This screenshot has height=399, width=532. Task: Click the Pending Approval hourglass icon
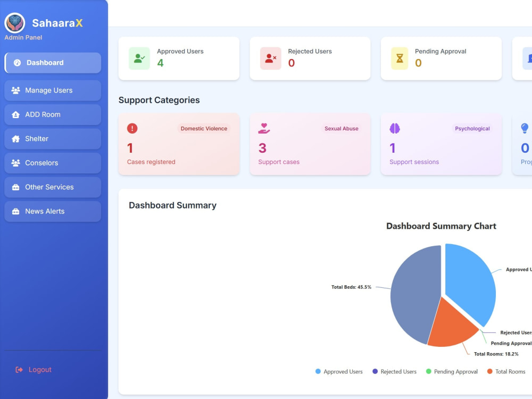pos(400,59)
